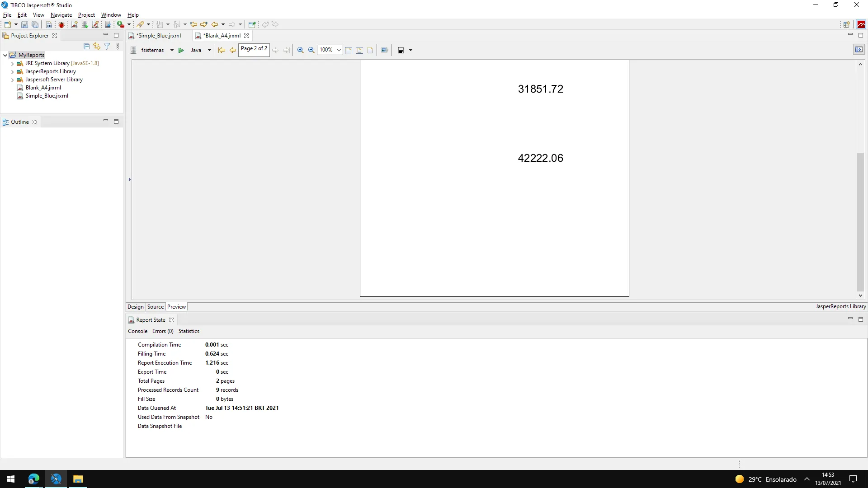Expand the JasperReports Library tree node
This screenshot has width=868, height=488.
(x=12, y=71)
